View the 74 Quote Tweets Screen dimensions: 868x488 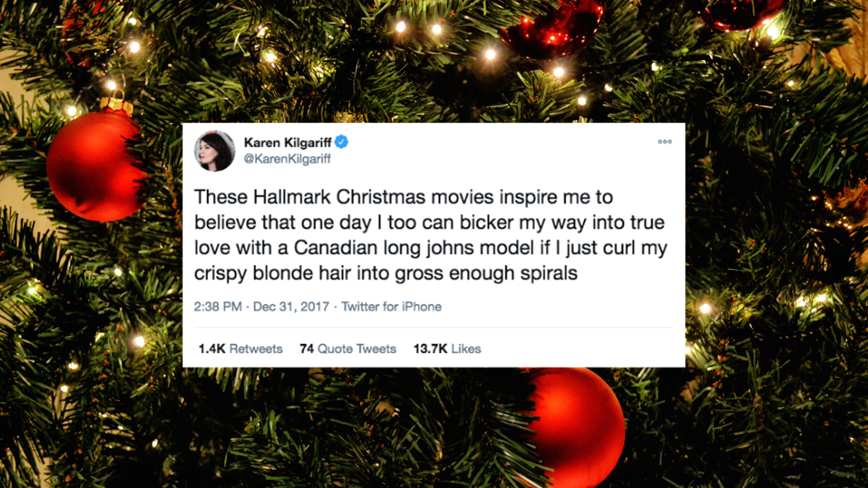coord(348,349)
